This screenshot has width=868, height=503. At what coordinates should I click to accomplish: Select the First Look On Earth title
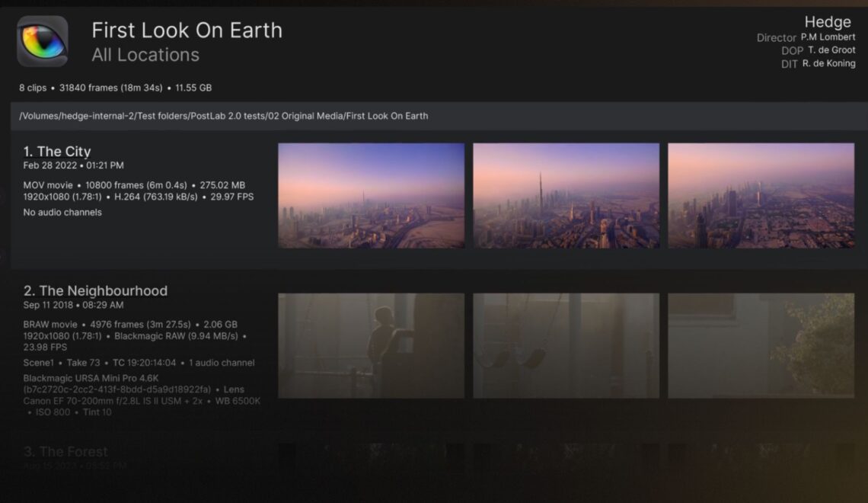point(187,30)
